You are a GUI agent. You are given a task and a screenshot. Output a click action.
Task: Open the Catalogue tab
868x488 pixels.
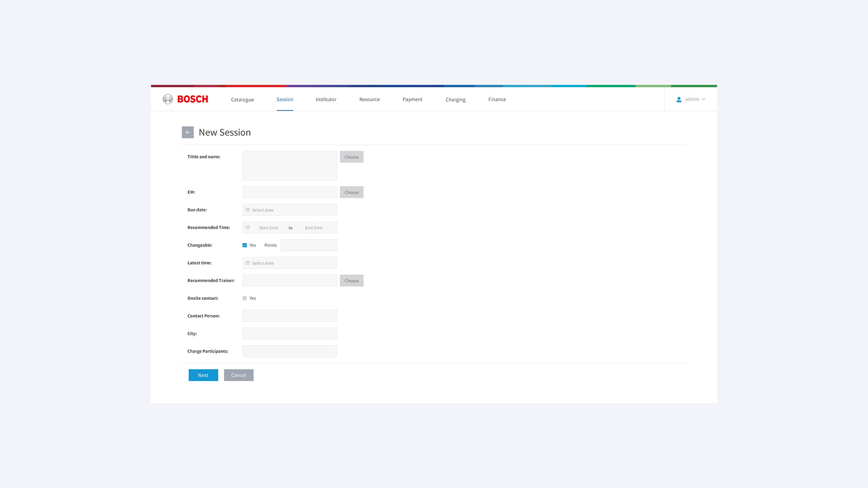click(242, 99)
